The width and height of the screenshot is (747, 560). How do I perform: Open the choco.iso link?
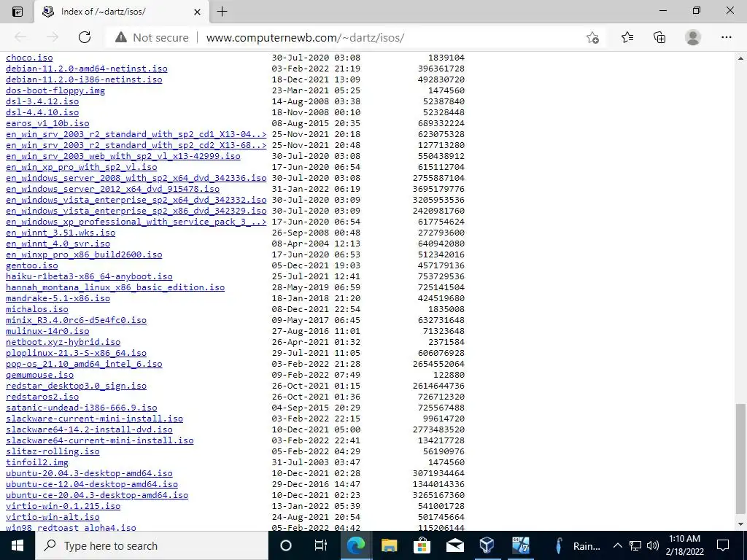pos(29,58)
